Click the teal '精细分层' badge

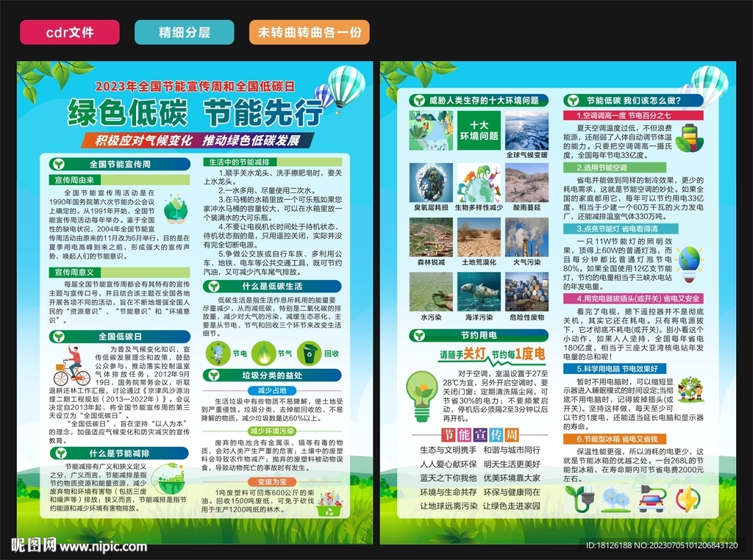coord(185,32)
